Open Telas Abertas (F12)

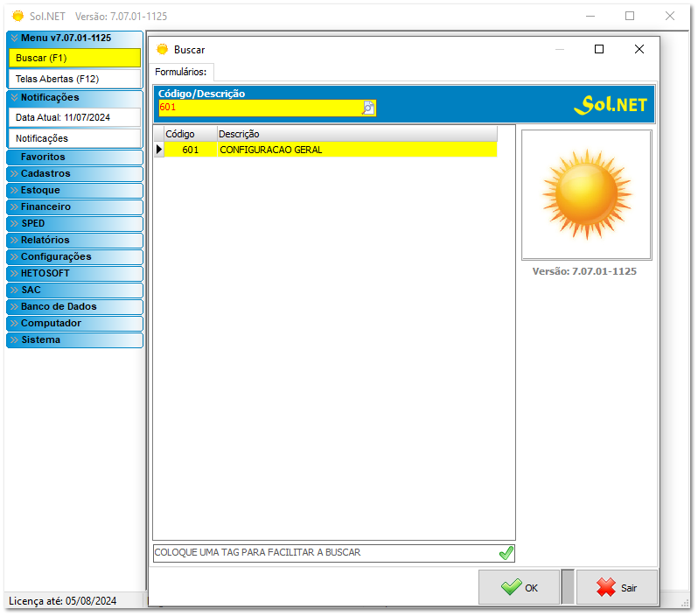[73, 79]
